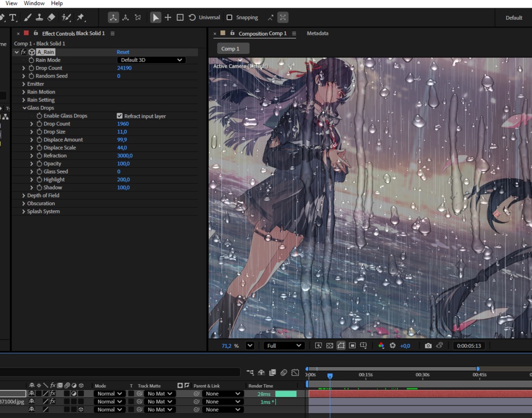Toggle adjustment layer switch on first layer

click(74, 394)
